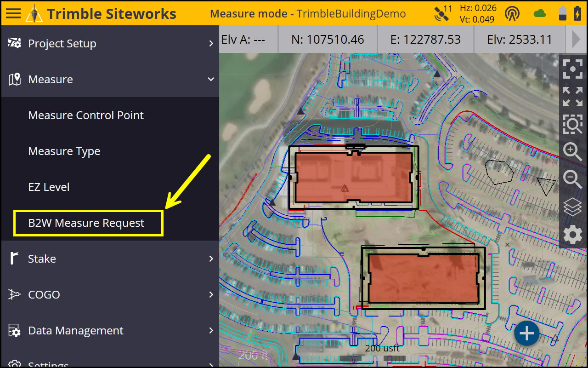This screenshot has width=588, height=368.
Task: Click the GNSS satellite status icon
Action: point(442,13)
